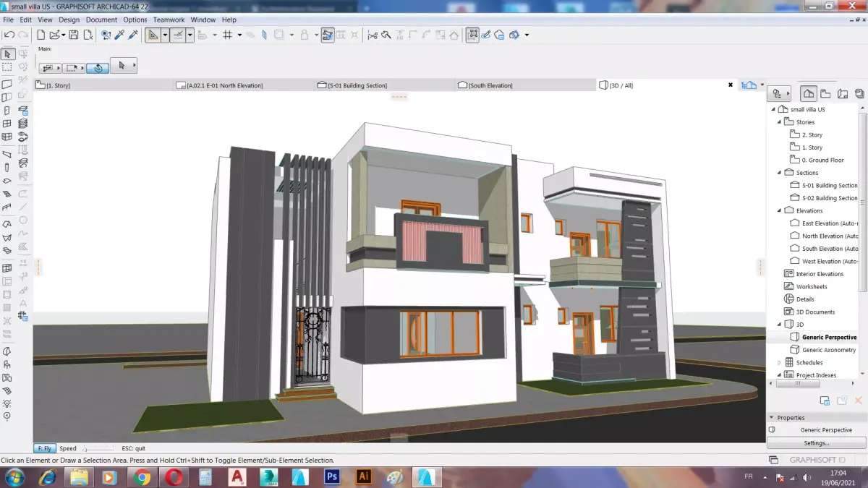Select the Lamp tool in toolbox
The image size is (868, 488).
pyautogui.click(x=7, y=403)
